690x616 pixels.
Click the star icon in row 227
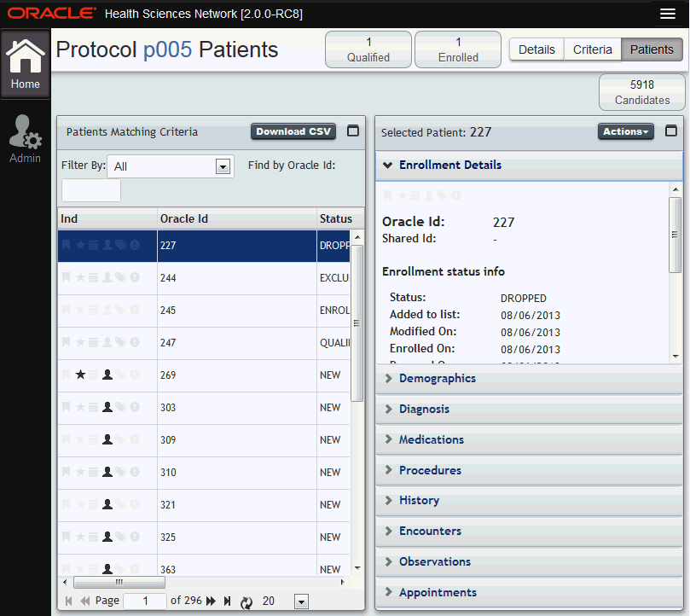(x=80, y=245)
